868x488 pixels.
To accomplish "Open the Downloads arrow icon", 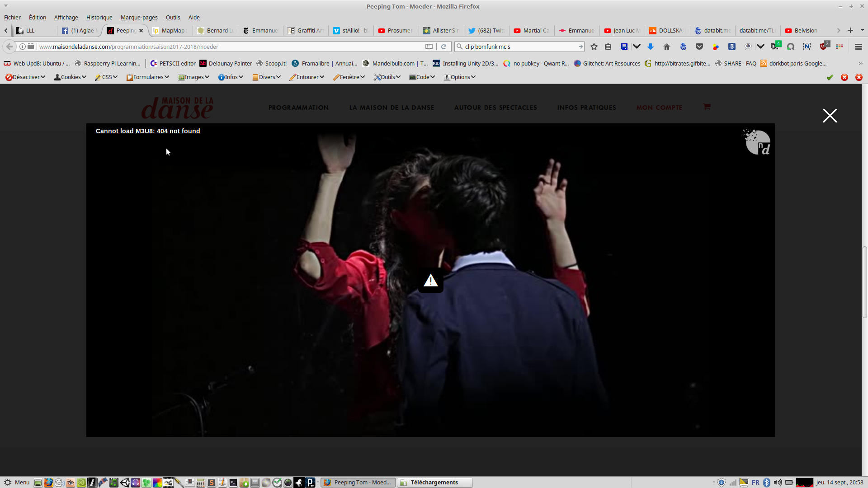I will click(x=651, y=47).
